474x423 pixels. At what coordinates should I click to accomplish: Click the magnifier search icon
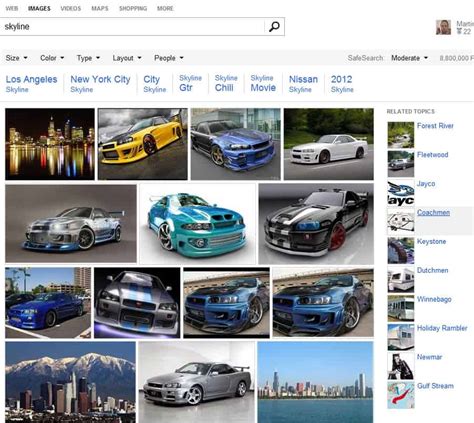pyautogui.click(x=274, y=27)
